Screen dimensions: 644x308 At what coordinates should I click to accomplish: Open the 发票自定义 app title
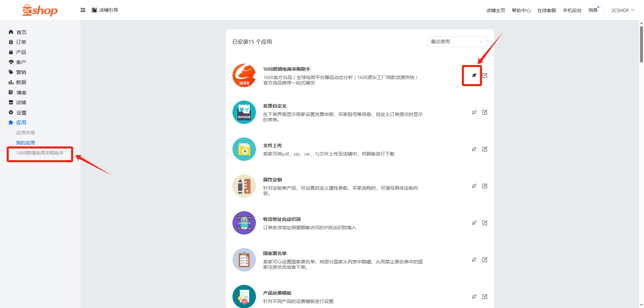275,106
